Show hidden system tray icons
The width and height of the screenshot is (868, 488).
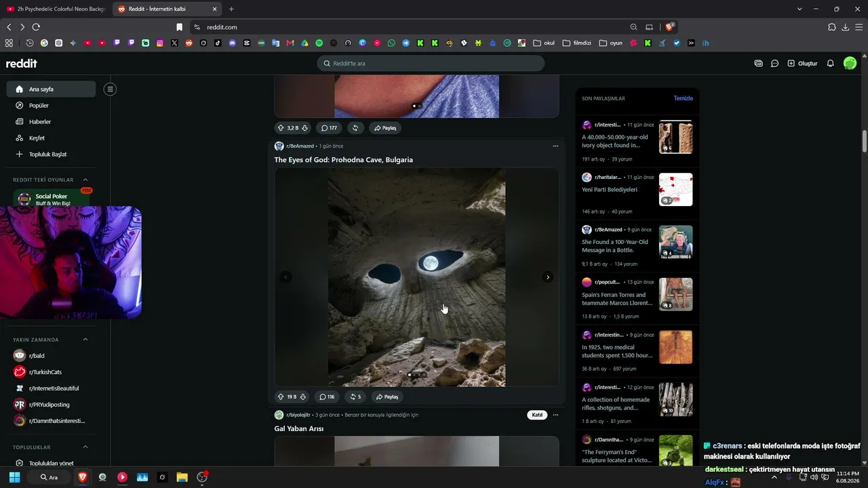(x=774, y=477)
